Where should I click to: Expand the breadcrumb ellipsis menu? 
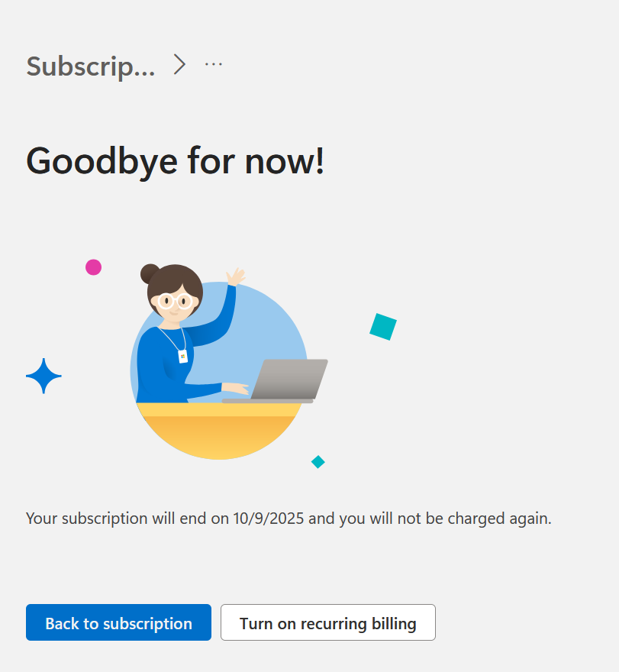(x=214, y=65)
